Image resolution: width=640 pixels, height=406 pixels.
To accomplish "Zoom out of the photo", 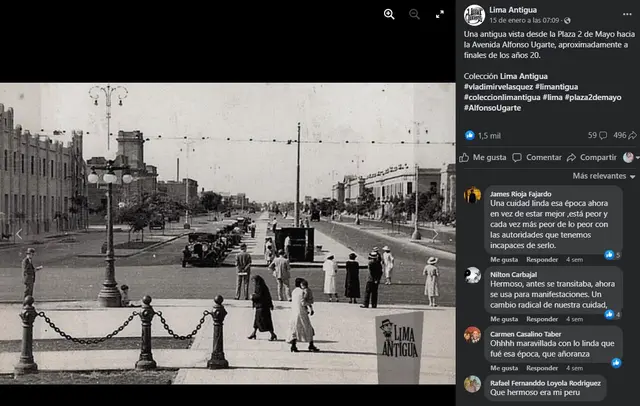I will click(x=415, y=14).
